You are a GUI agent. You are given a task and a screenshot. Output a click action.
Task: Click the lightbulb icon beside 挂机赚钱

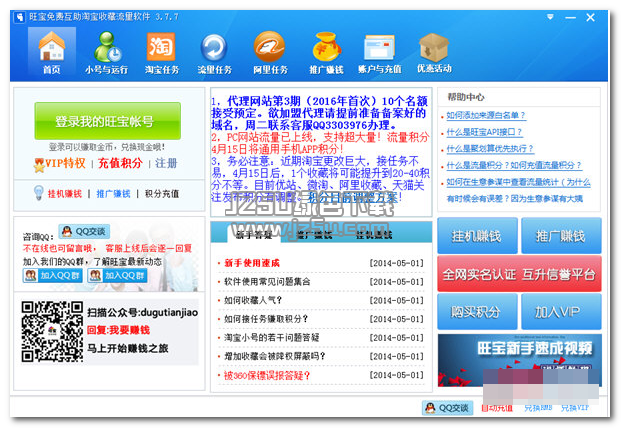tap(38, 193)
